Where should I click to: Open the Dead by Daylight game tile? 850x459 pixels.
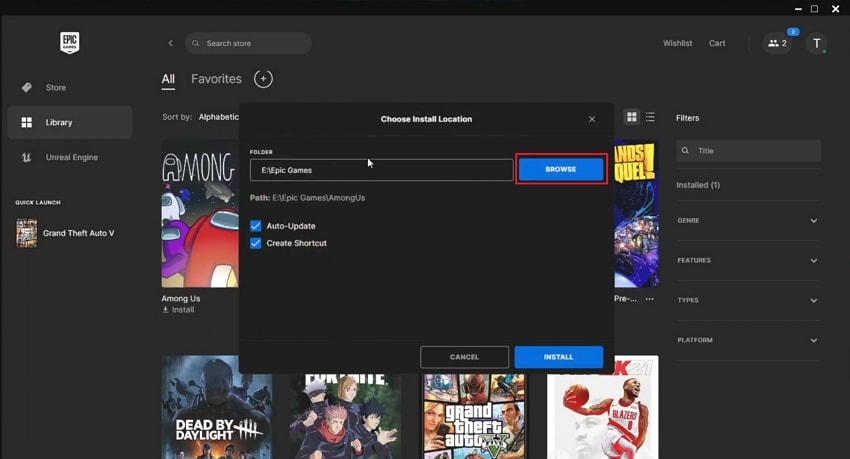point(217,408)
